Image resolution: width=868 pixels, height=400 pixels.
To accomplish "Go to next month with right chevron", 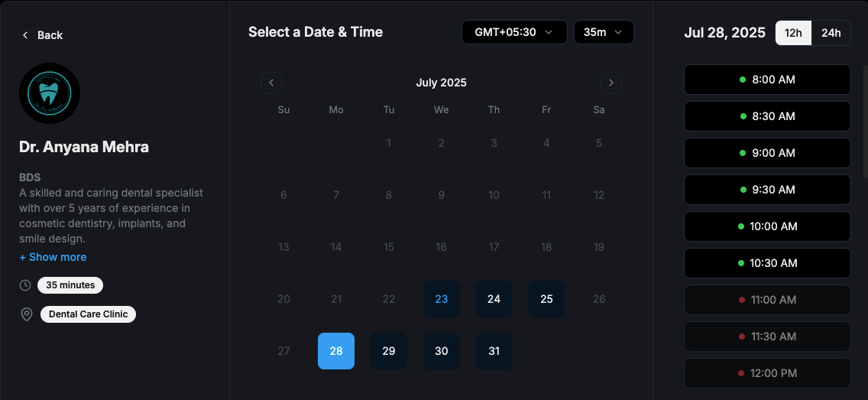I will click(x=611, y=83).
